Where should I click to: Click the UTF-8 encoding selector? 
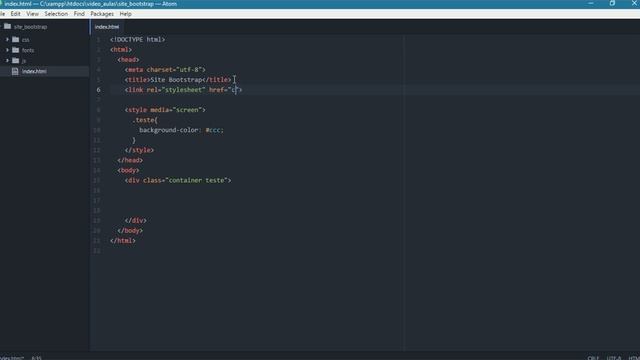tap(613, 358)
